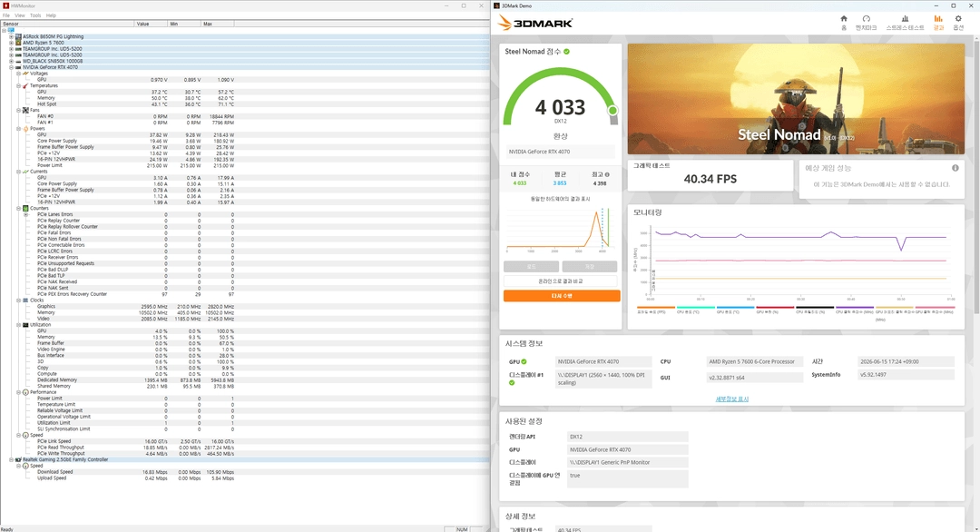This screenshot has width=980, height=532.
Task: Click the ASRock B650M motherboard icon
Action: tap(18, 37)
